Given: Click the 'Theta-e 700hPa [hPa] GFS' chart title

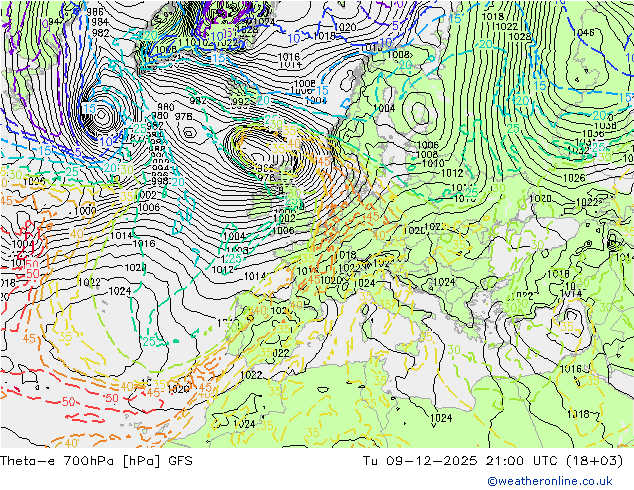Looking at the screenshot, I should click(x=96, y=461).
